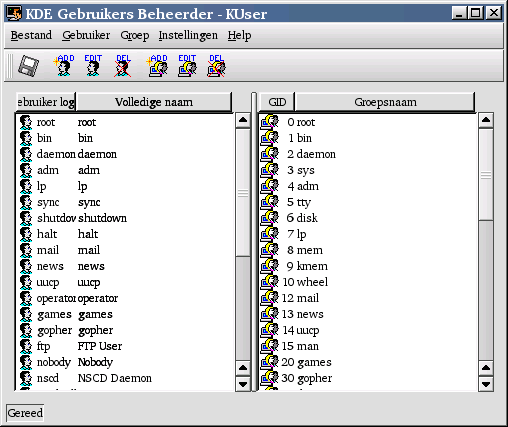The height and width of the screenshot is (427, 508).
Task: Click the group icon beside 15 man
Action: tap(269, 346)
